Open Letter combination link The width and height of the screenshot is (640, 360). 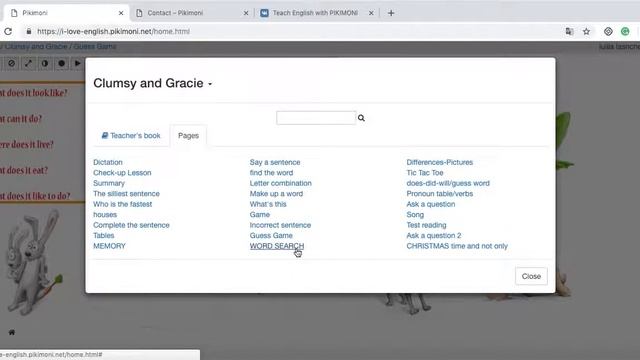click(x=280, y=183)
